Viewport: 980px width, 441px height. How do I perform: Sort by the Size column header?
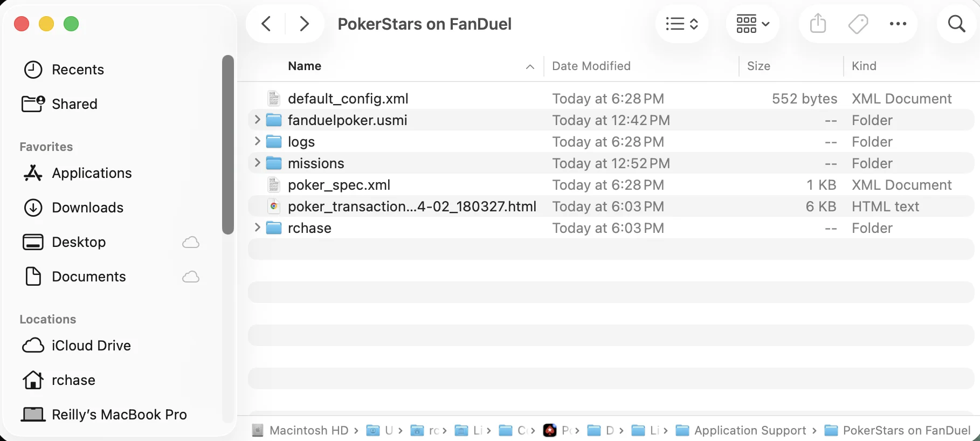(x=758, y=66)
